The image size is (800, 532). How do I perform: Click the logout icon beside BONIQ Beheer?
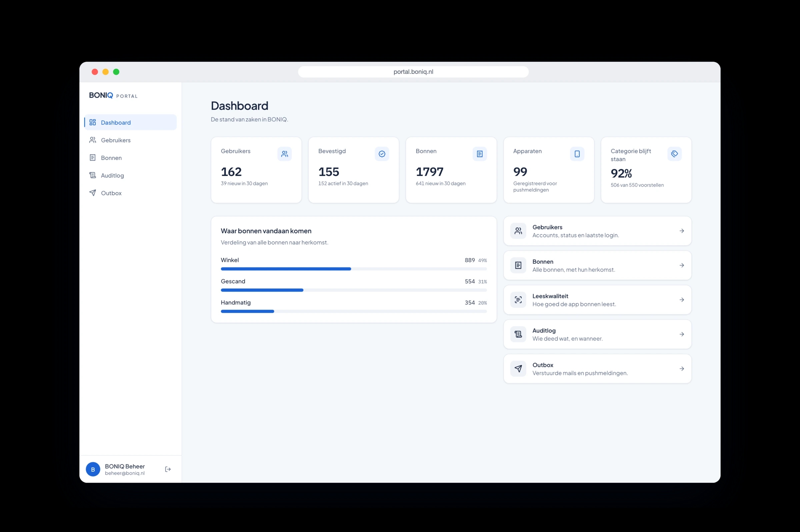pos(168,469)
